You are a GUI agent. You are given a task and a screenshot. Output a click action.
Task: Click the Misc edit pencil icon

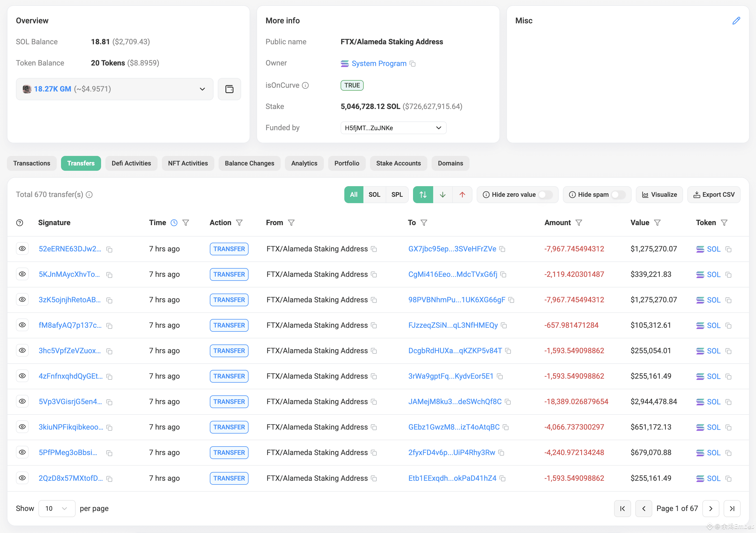(x=736, y=21)
